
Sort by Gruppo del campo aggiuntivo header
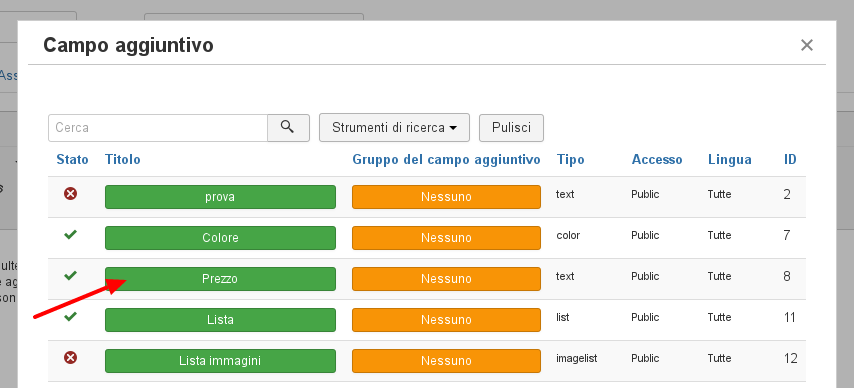pyautogui.click(x=446, y=160)
